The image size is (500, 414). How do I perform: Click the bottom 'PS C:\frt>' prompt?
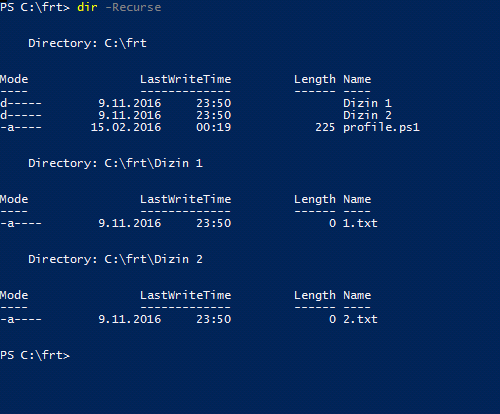[35, 355]
